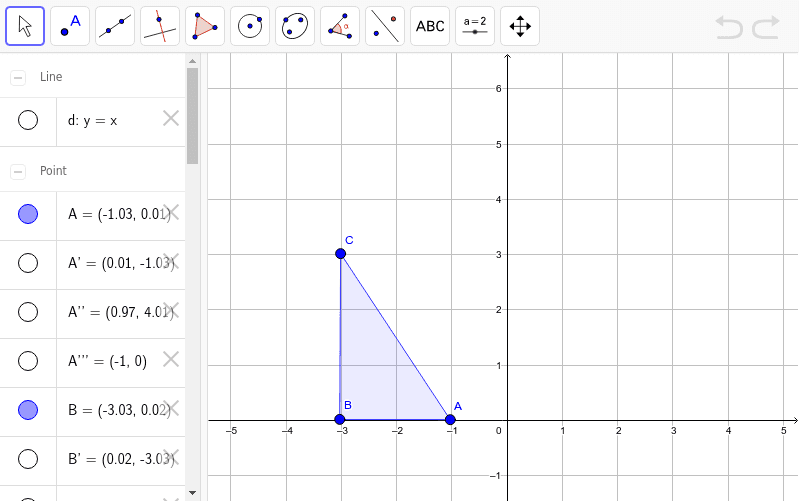Click point B on the graph
The height and width of the screenshot is (503, 800).
[340, 419]
